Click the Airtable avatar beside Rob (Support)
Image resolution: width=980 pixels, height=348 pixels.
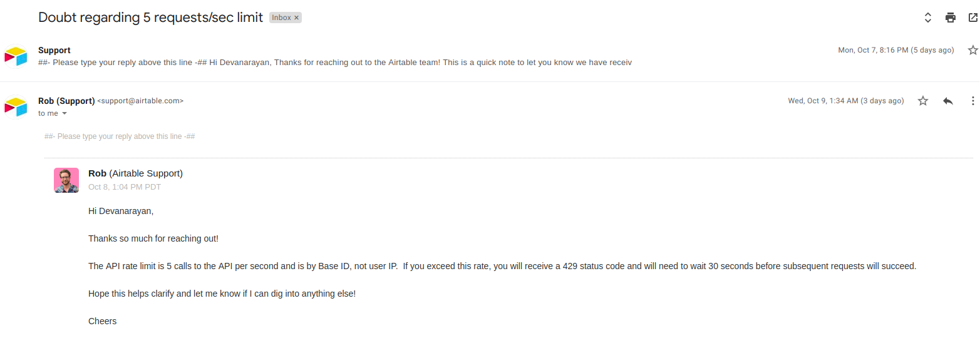pyautogui.click(x=16, y=106)
